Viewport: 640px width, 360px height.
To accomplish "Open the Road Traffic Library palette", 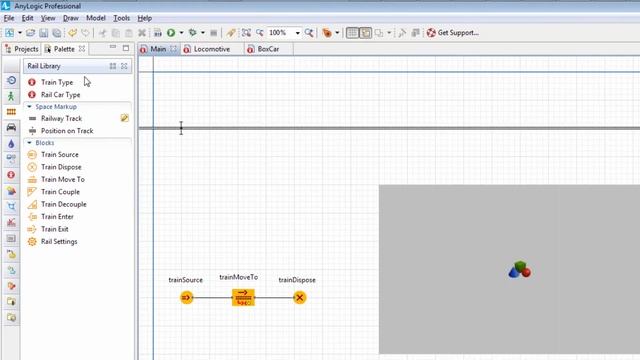I will coord(11,127).
